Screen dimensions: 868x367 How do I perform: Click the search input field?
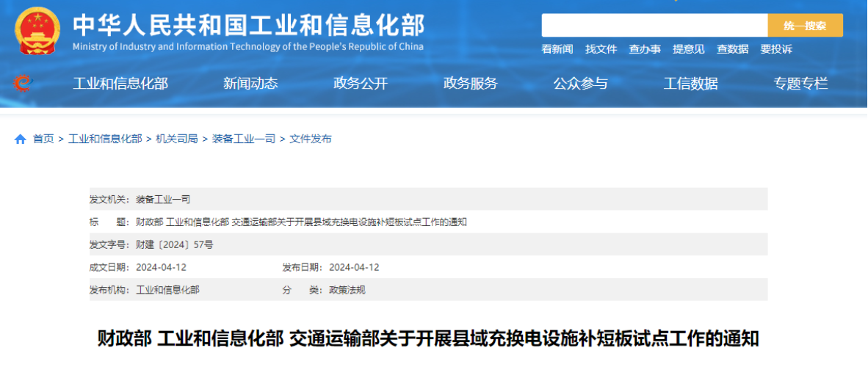pos(654,26)
